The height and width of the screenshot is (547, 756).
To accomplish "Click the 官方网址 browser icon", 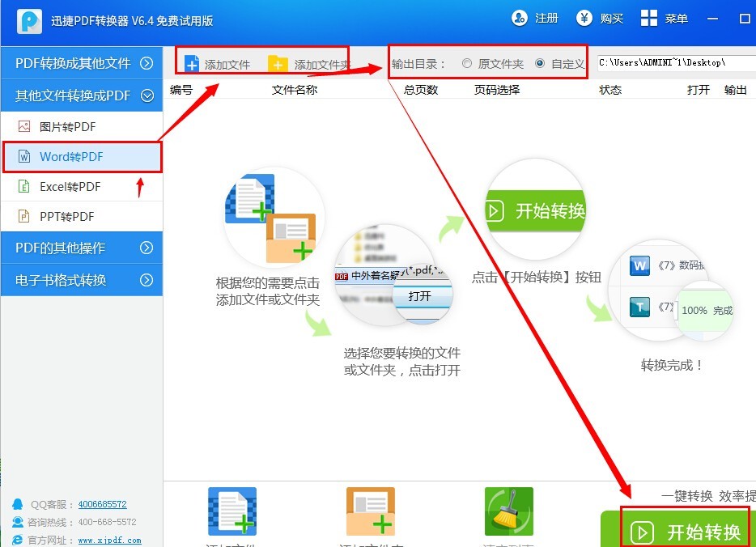I will [x=18, y=540].
